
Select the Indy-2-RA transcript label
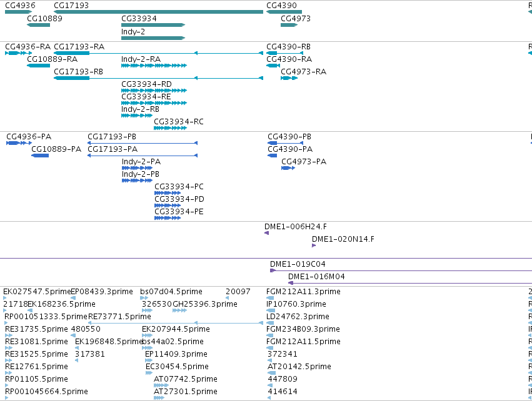click(x=141, y=59)
